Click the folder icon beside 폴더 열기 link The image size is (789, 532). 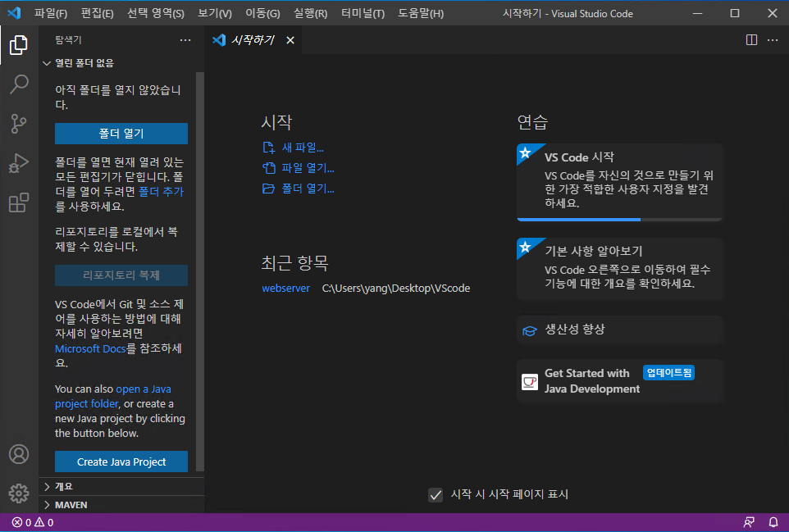269,189
